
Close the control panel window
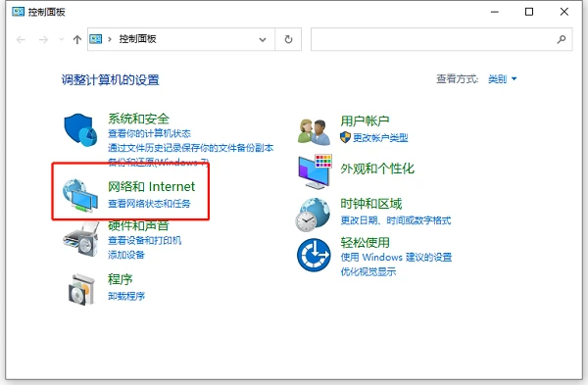[564, 12]
